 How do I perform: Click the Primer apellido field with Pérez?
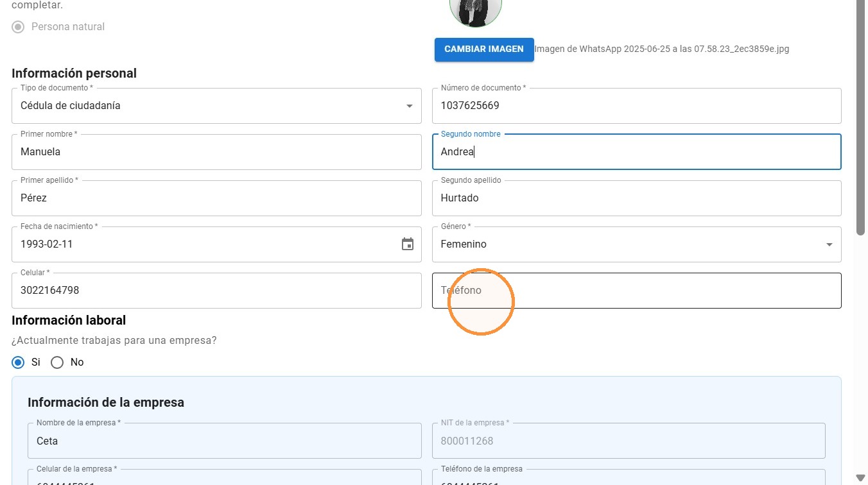click(x=216, y=198)
